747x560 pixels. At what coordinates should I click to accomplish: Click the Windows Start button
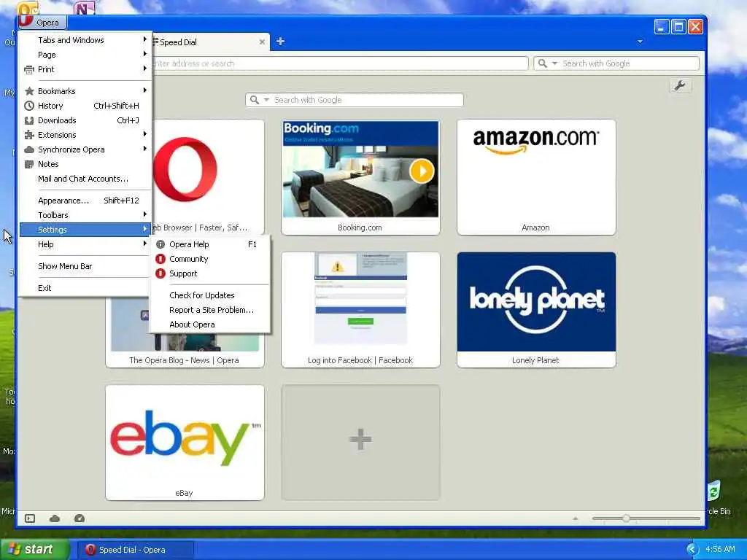34,550
